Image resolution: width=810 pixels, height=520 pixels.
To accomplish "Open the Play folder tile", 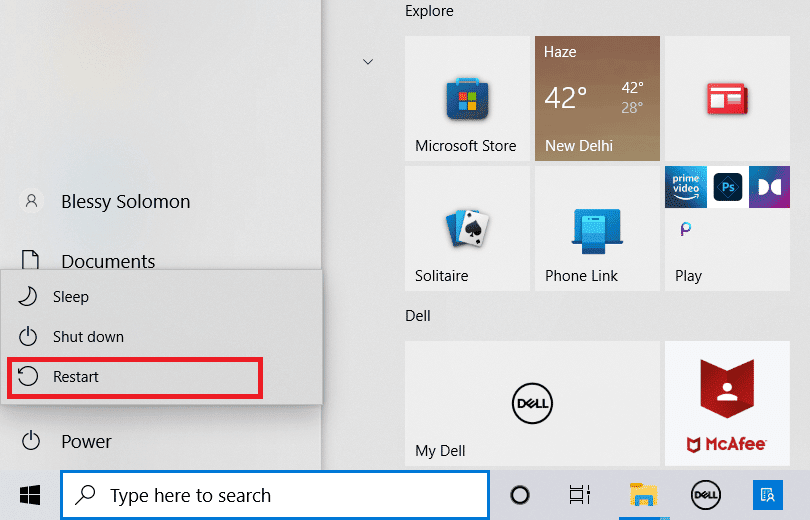I will tap(726, 228).
